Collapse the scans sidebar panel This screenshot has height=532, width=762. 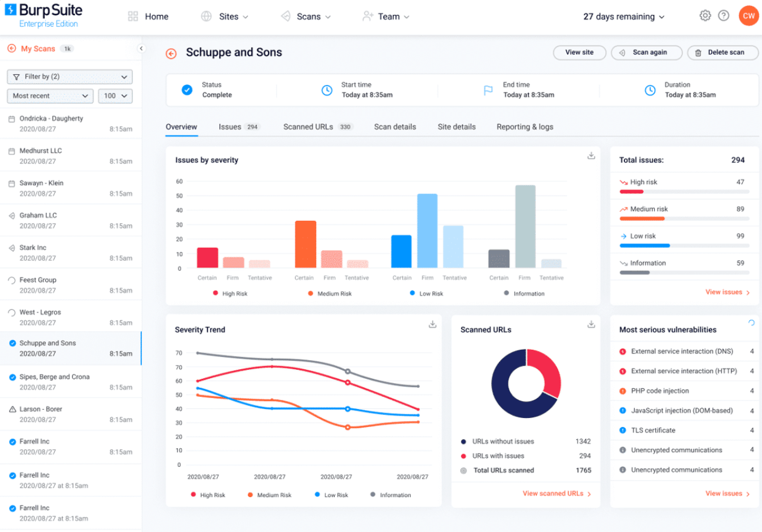coord(141,49)
